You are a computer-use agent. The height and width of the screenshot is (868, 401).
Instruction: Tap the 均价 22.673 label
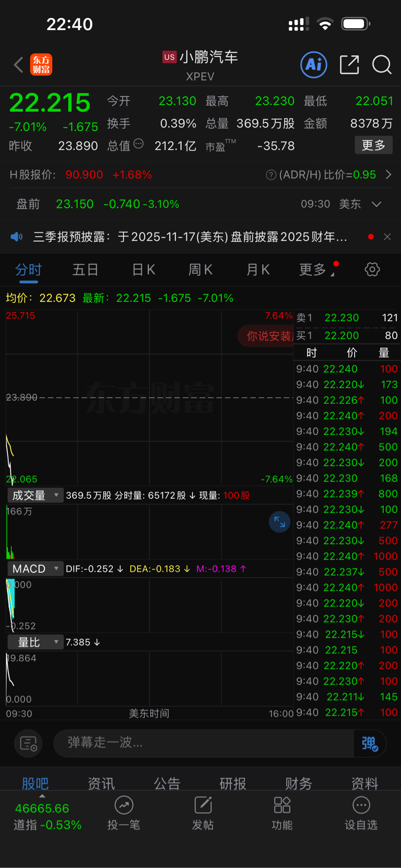point(40,298)
